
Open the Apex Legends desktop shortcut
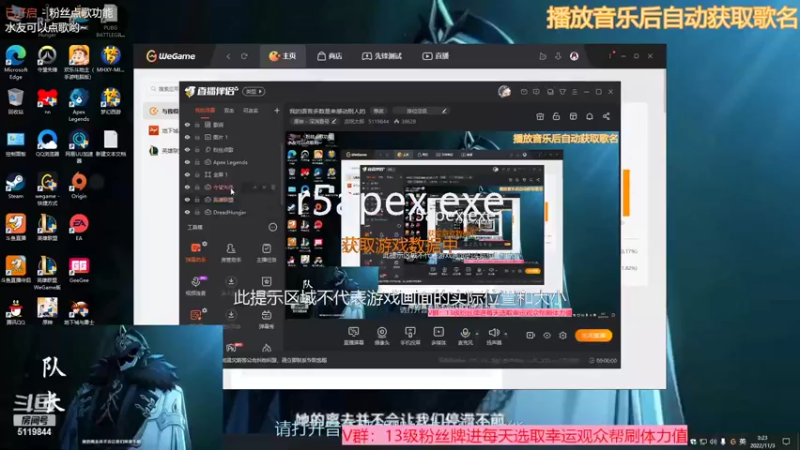click(79, 104)
